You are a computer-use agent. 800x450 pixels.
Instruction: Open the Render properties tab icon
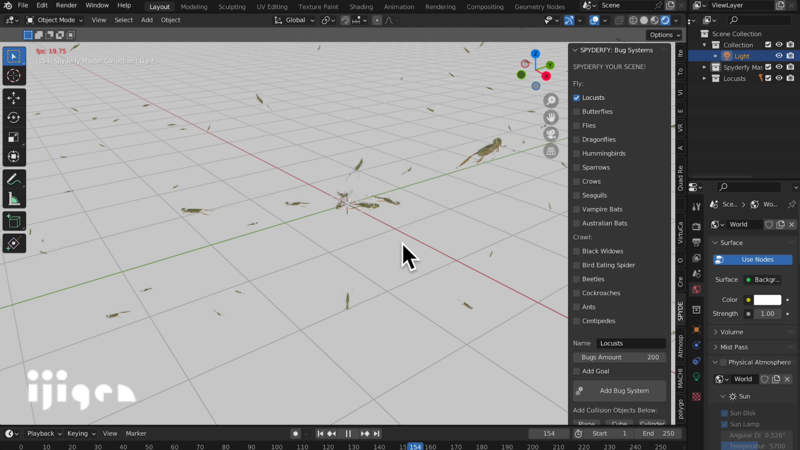point(696,226)
